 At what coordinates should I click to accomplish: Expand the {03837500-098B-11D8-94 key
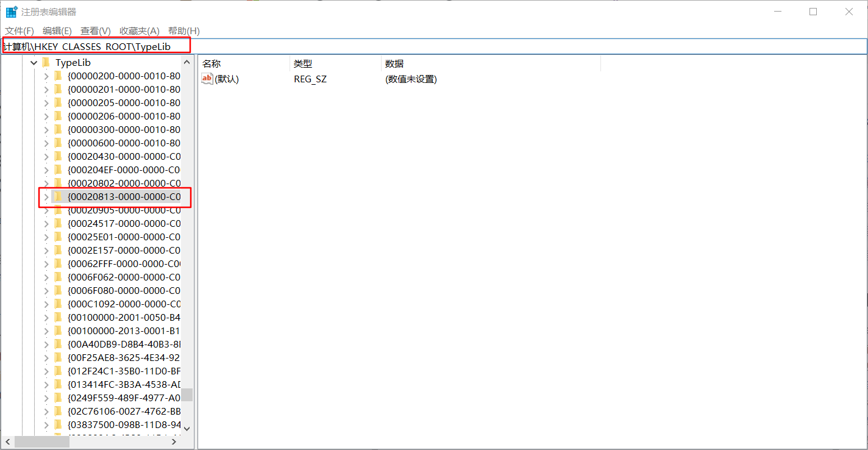46,424
